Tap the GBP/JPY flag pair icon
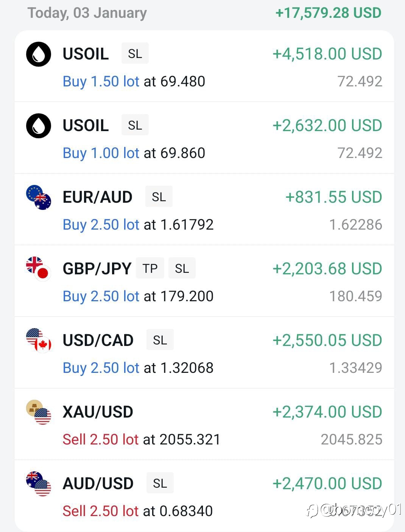This screenshot has width=405, height=532. pyautogui.click(x=39, y=269)
